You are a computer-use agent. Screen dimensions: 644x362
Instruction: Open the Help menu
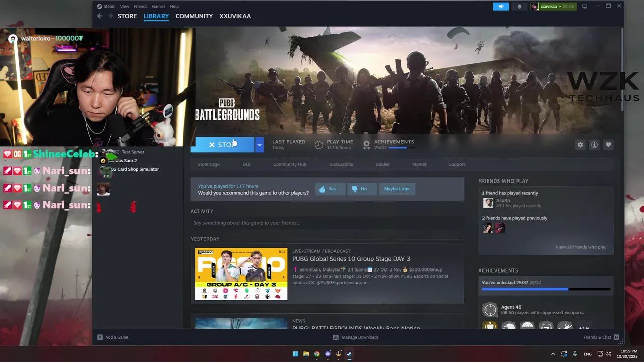(x=174, y=6)
